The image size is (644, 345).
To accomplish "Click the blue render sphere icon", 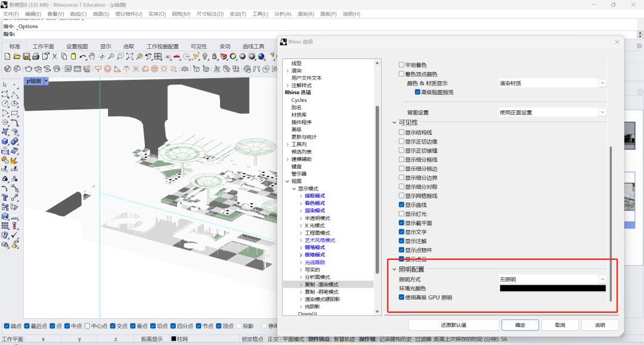I will point(262,57).
